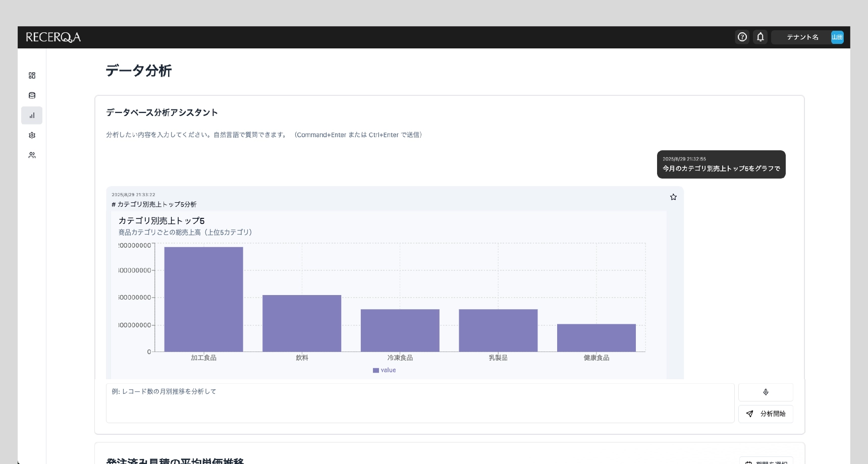868x464 pixels.
Task: Click the 今月のカテゴリ別売上トップ5 message bubble
Action: pos(721,164)
